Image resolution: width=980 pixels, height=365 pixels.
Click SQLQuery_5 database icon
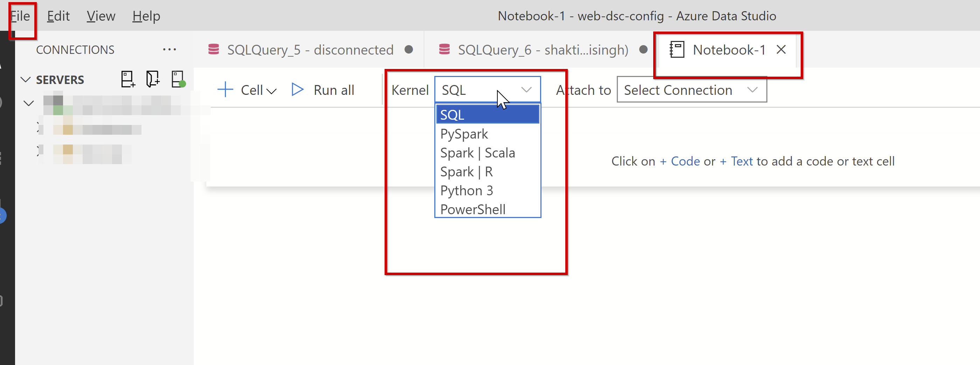tap(214, 49)
